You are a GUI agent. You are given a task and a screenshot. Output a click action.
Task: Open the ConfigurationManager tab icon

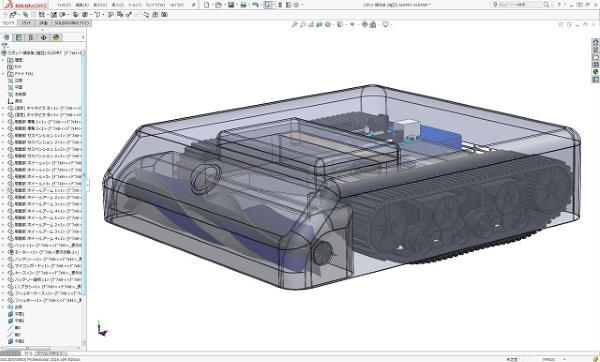click(31, 37)
